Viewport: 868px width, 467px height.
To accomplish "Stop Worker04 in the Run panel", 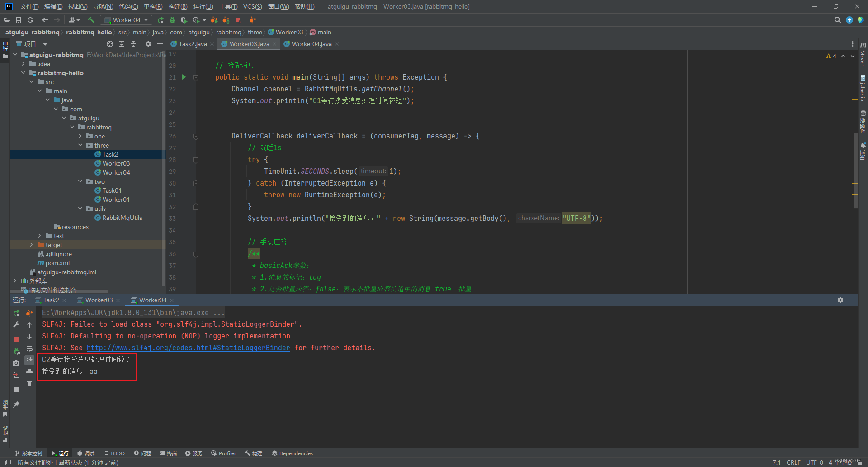I will tap(16, 339).
